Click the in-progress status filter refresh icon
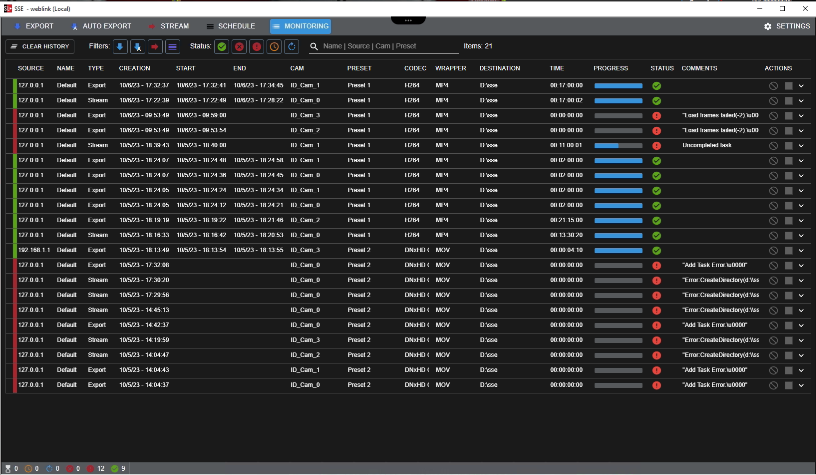This screenshot has width=816, height=475. (291, 46)
